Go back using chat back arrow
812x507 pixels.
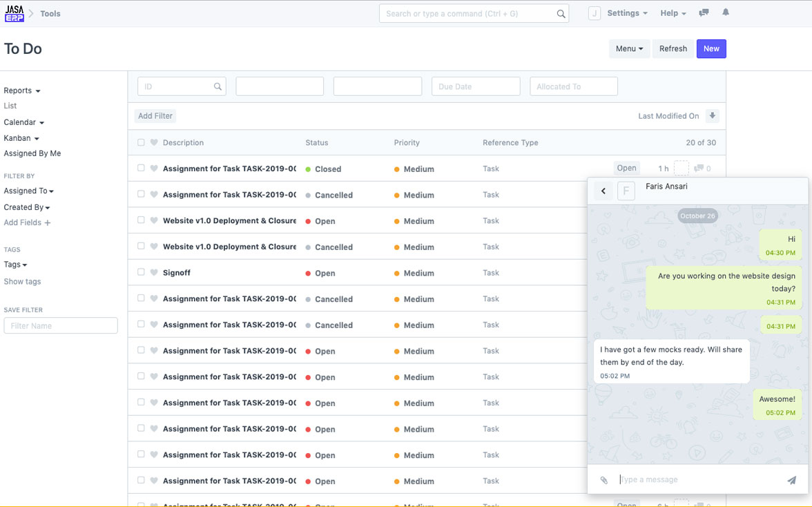(603, 191)
